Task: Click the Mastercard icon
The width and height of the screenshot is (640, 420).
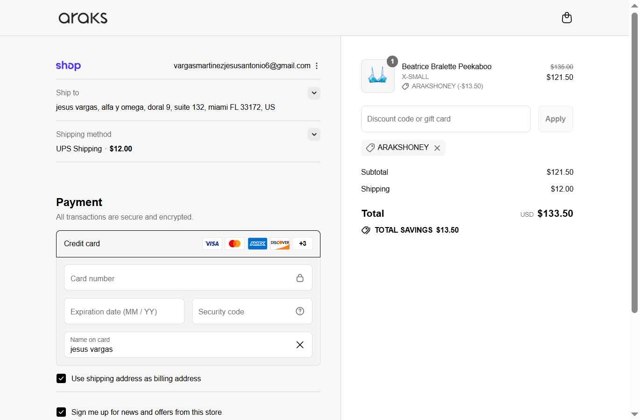Action: coord(235,244)
